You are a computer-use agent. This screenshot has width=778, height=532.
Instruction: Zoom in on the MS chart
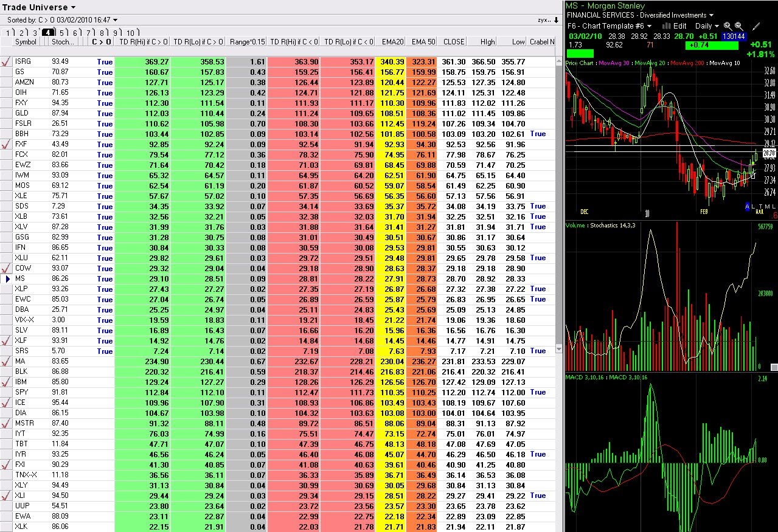point(728,26)
